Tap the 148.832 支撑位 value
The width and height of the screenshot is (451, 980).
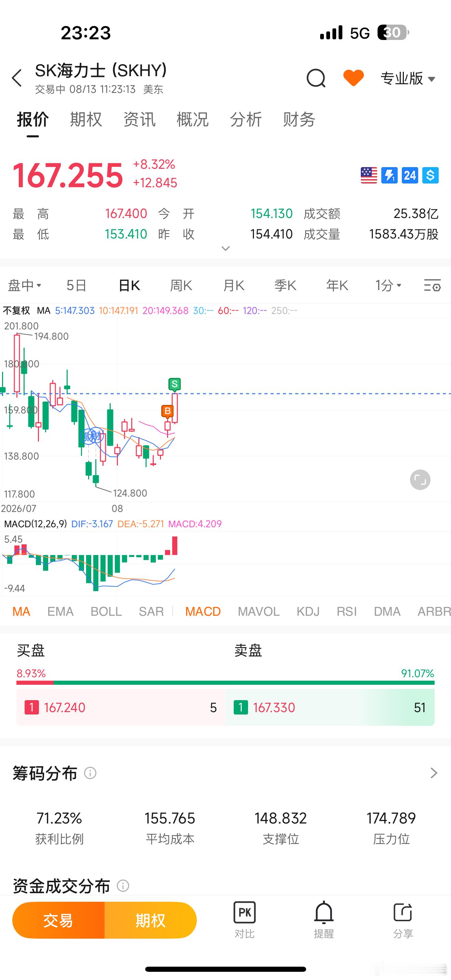tap(281, 818)
